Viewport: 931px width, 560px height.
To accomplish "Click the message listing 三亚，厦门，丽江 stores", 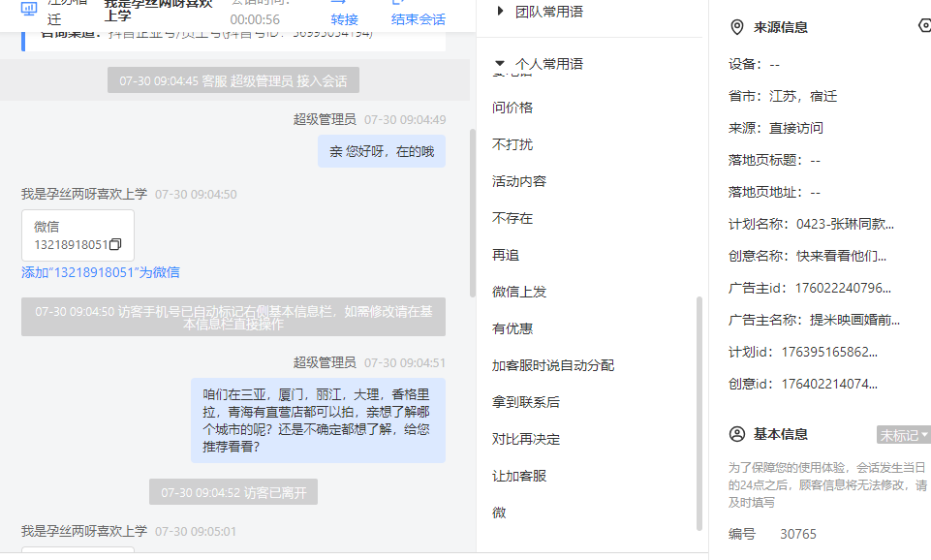I will [318, 420].
